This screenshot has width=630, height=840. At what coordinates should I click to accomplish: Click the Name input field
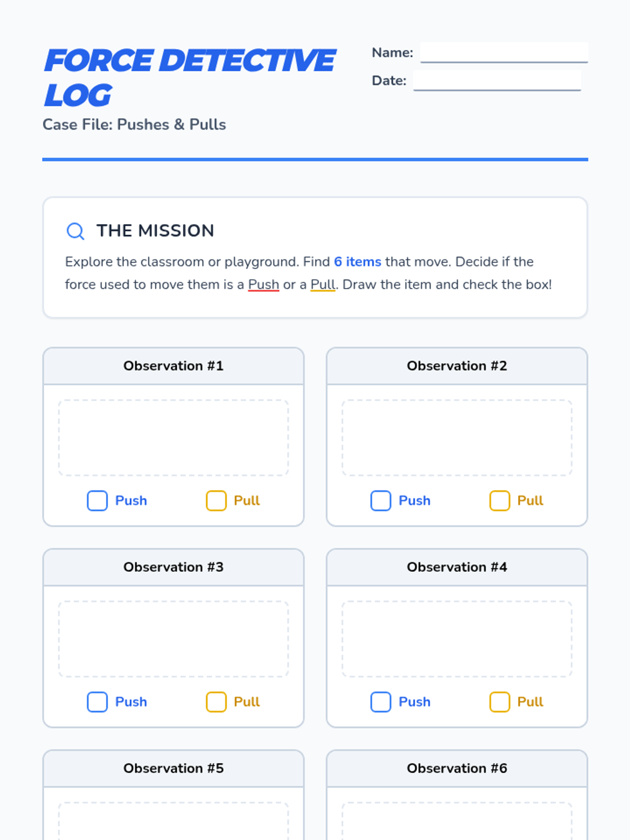click(503, 52)
